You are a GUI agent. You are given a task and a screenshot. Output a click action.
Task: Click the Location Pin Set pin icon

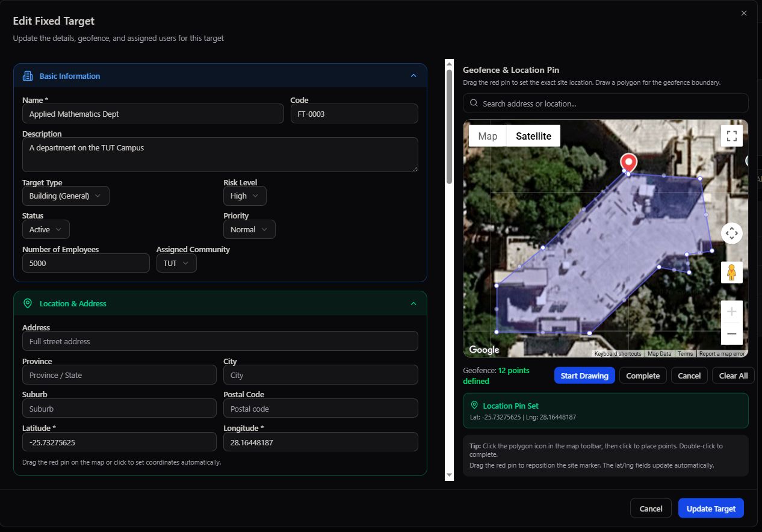click(x=474, y=406)
